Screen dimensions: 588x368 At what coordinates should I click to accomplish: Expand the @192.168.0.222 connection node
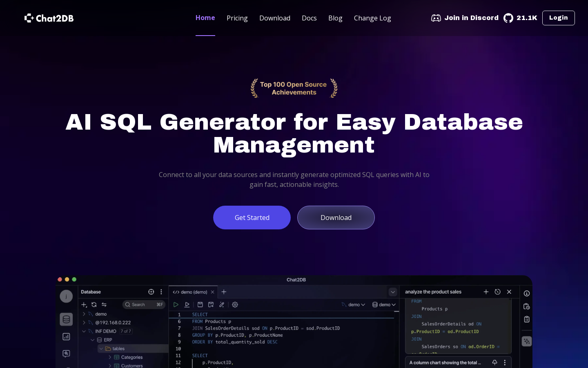84,323
